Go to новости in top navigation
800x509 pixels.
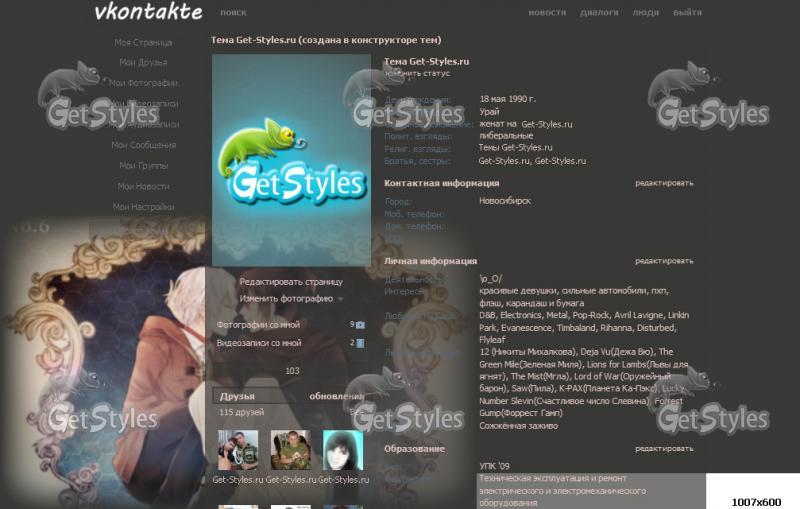tap(547, 13)
